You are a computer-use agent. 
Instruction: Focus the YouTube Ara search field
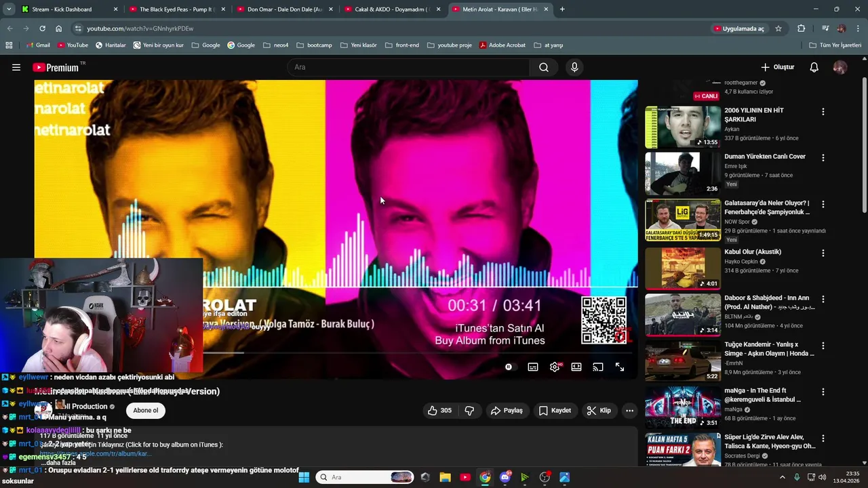click(409, 67)
